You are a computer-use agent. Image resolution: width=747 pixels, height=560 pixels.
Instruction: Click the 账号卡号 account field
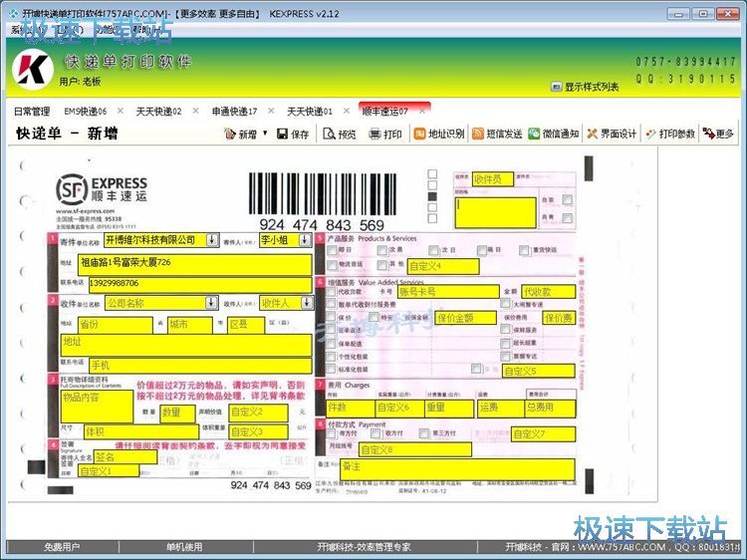tap(448, 292)
